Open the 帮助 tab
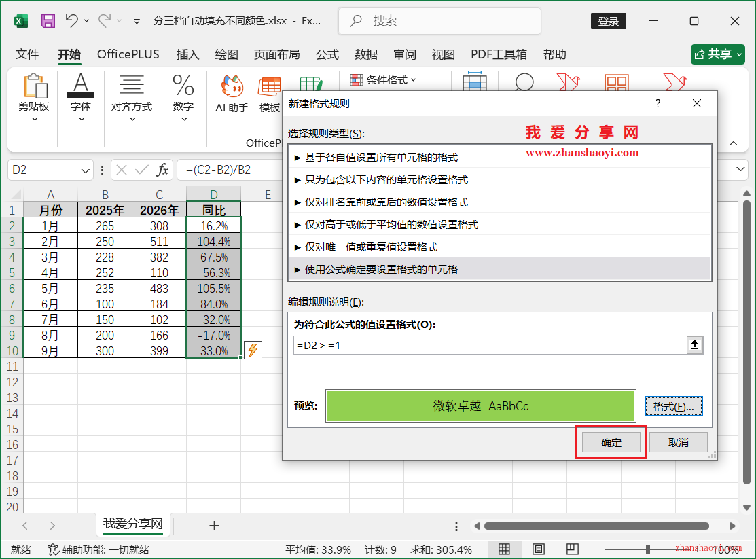756x559 pixels. [554, 54]
